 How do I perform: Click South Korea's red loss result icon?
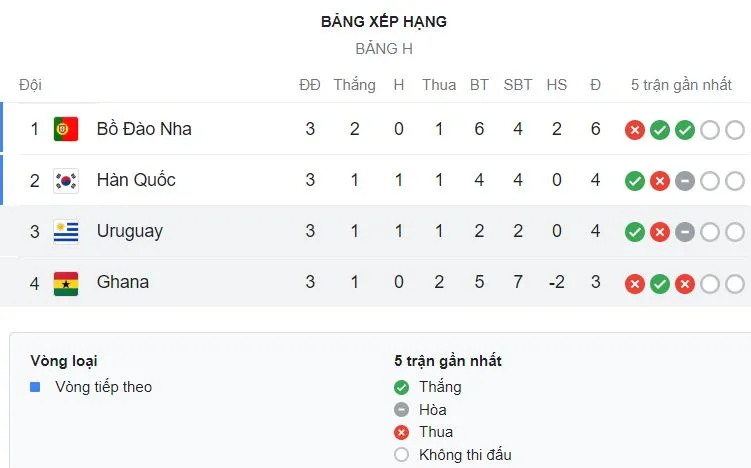point(659,181)
